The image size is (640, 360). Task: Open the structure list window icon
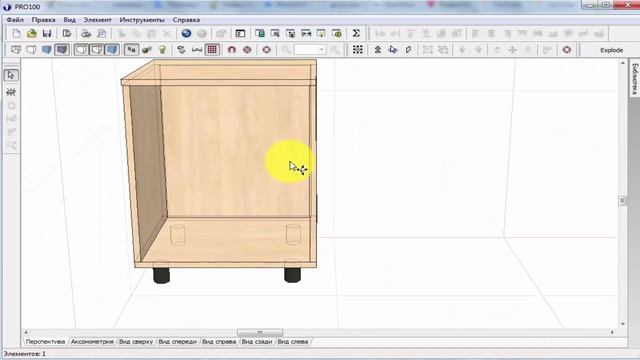click(260, 33)
